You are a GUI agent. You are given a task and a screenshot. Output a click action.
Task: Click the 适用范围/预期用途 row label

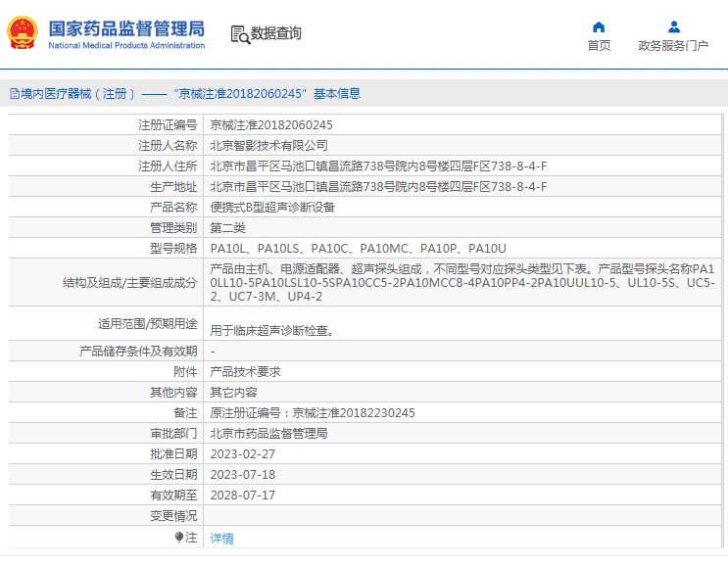pyautogui.click(x=148, y=324)
